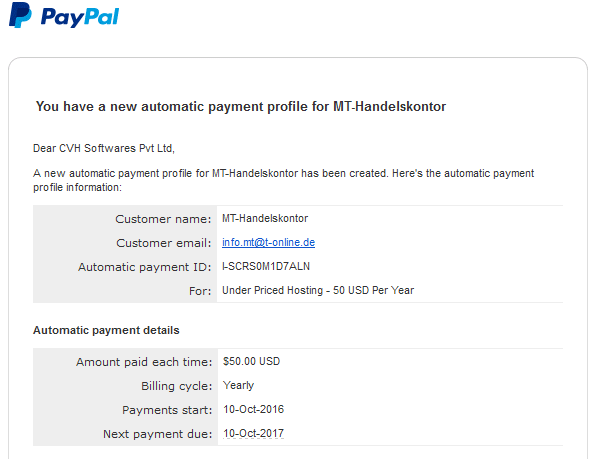Click the automatic payment ID I-SCRS0M1D7ALN
606x459 pixels.
coord(266,266)
